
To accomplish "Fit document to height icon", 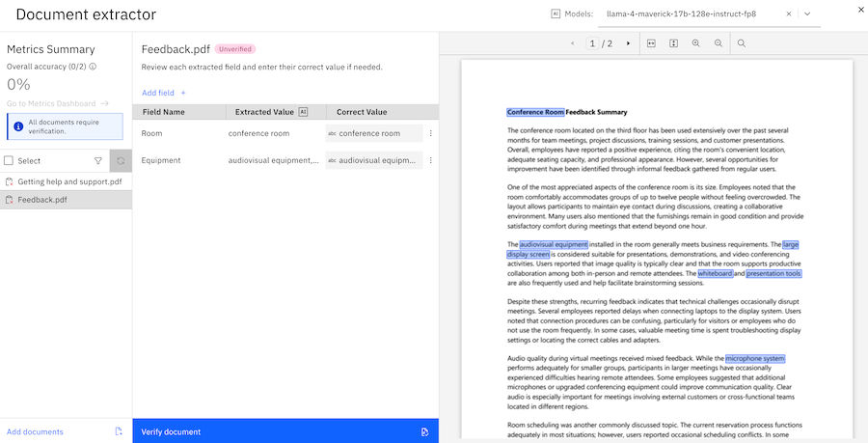I will click(x=674, y=43).
